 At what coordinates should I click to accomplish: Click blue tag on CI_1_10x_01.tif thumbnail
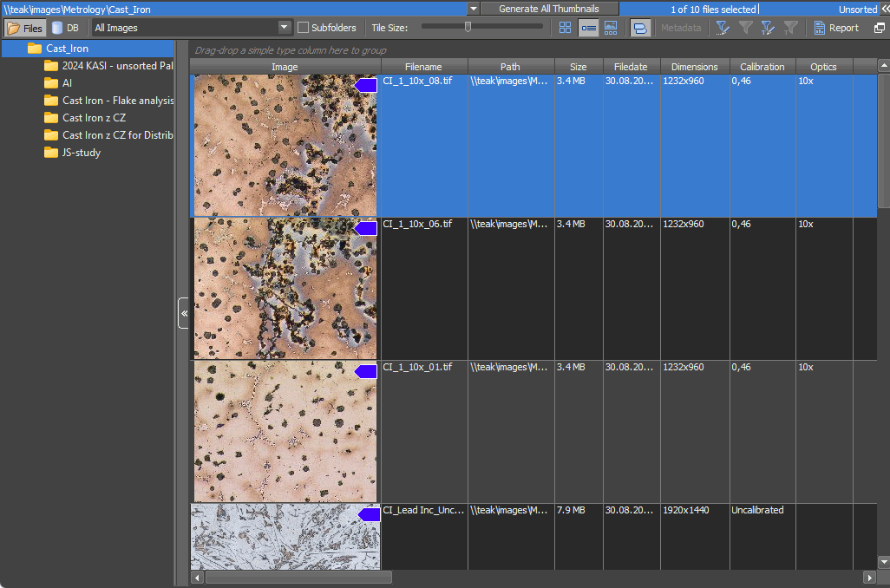[x=366, y=372]
